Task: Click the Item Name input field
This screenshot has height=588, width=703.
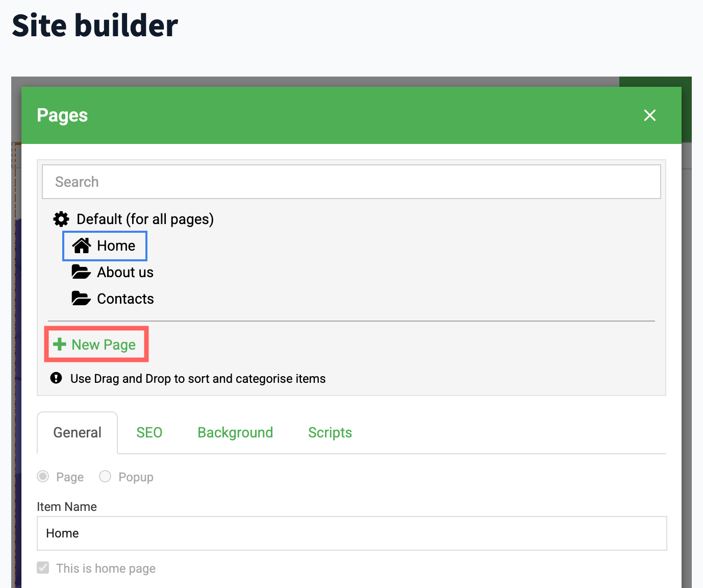Action: [x=351, y=533]
